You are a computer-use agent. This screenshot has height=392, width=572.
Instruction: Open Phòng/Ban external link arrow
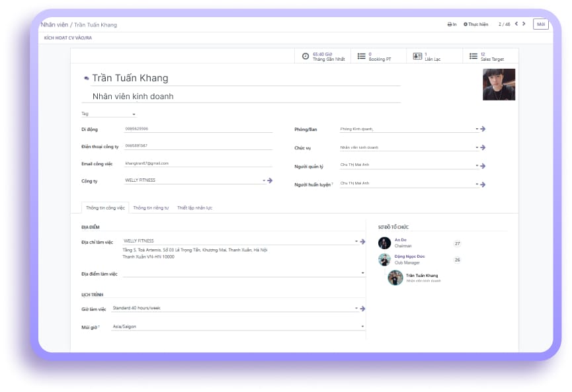coord(483,129)
